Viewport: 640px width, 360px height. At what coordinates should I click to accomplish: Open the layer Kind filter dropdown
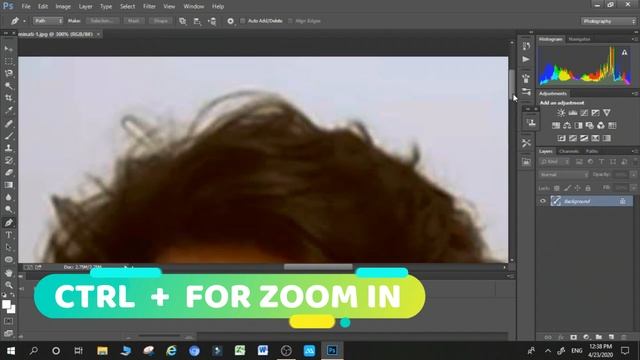coord(554,162)
